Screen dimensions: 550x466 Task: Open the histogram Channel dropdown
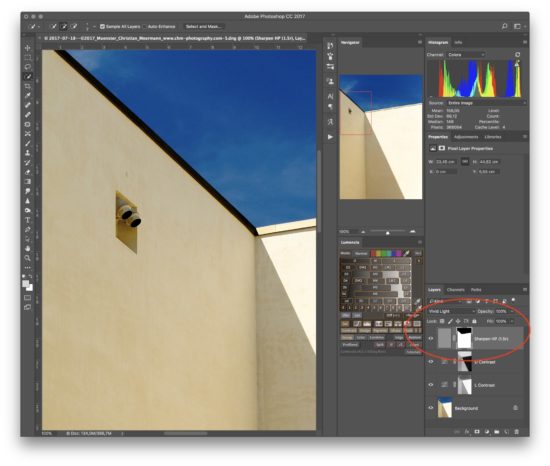pos(466,55)
